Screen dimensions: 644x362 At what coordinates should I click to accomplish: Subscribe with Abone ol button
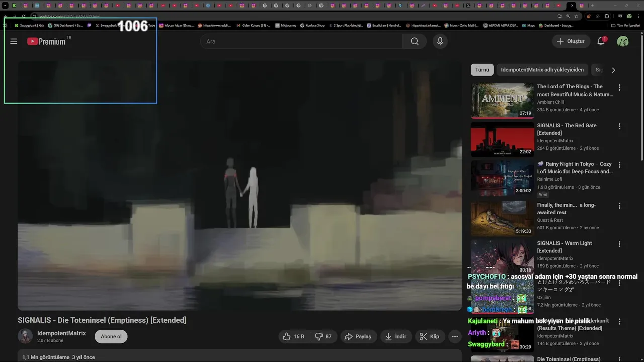tap(111, 336)
